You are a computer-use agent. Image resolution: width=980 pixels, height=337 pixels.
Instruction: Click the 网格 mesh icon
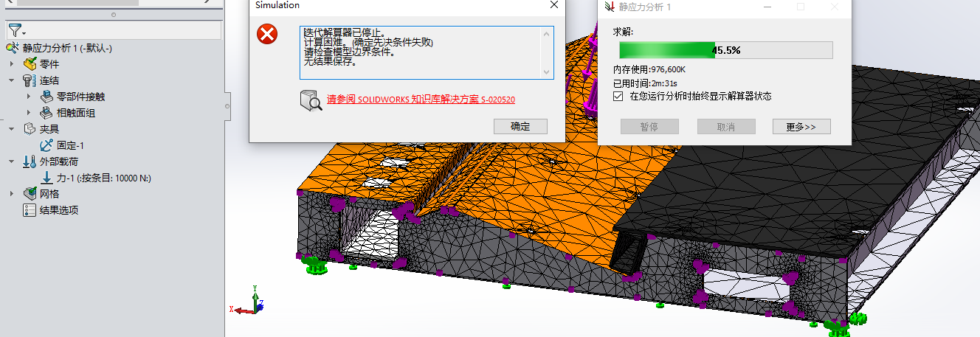click(x=30, y=194)
